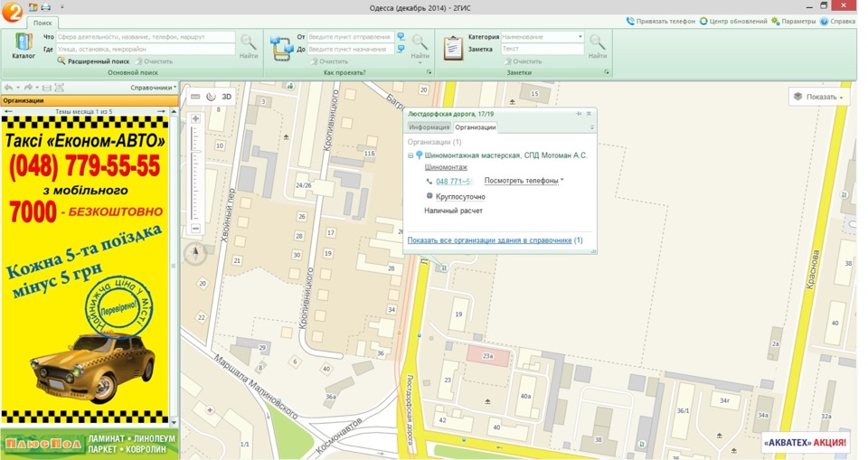The width and height of the screenshot is (868, 460).
Task: Click Найти magnifier in Заметки group
Action: [x=598, y=42]
